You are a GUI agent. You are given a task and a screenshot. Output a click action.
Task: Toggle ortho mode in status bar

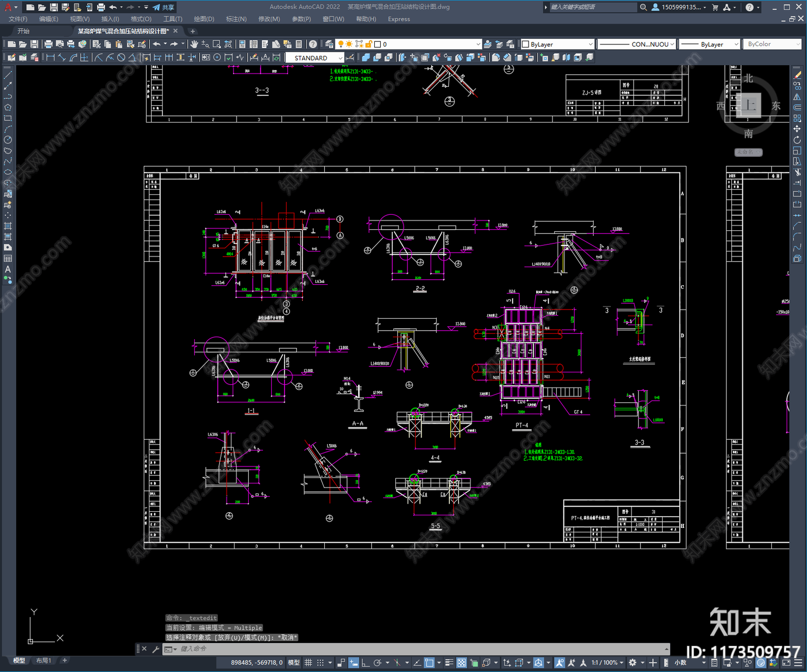click(365, 662)
